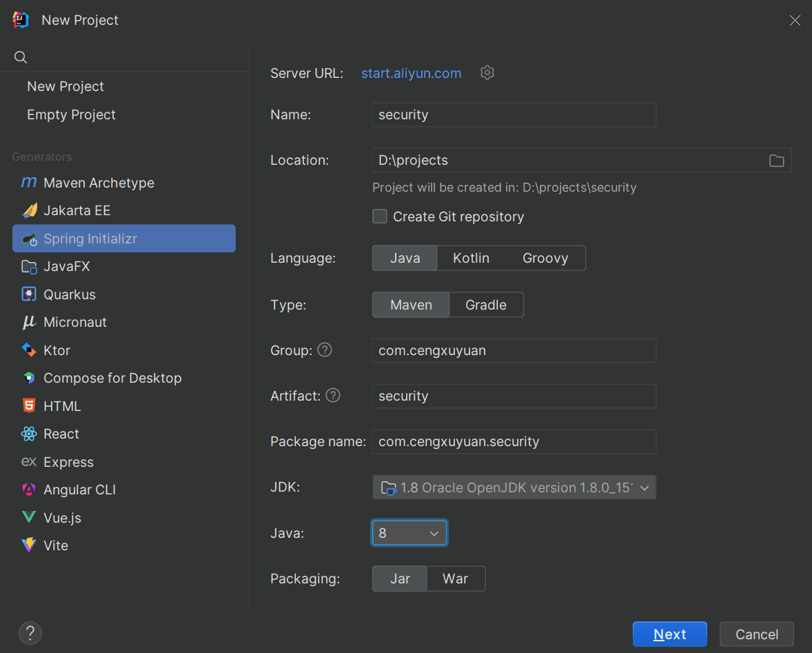
Task: Browse location with folder icon
Action: [x=776, y=161]
